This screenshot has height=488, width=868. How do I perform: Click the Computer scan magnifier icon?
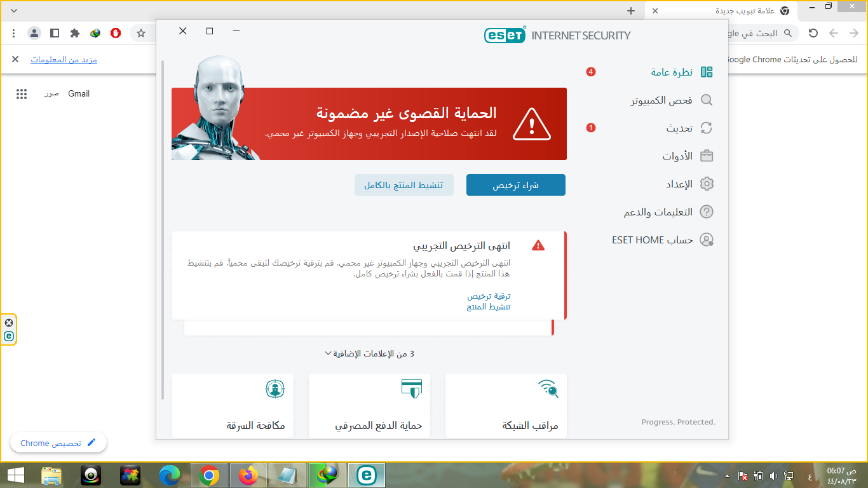pyautogui.click(x=706, y=100)
